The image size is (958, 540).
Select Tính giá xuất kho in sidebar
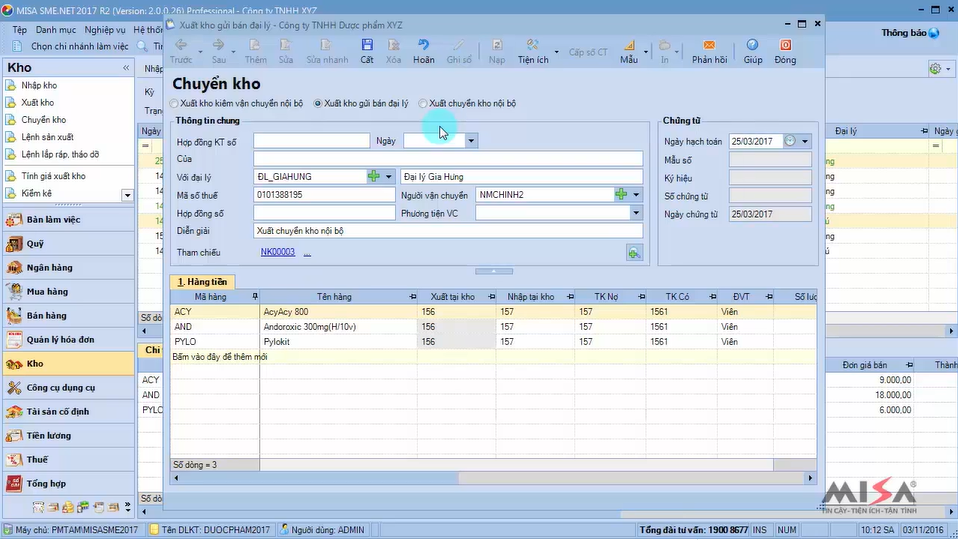[x=53, y=176]
